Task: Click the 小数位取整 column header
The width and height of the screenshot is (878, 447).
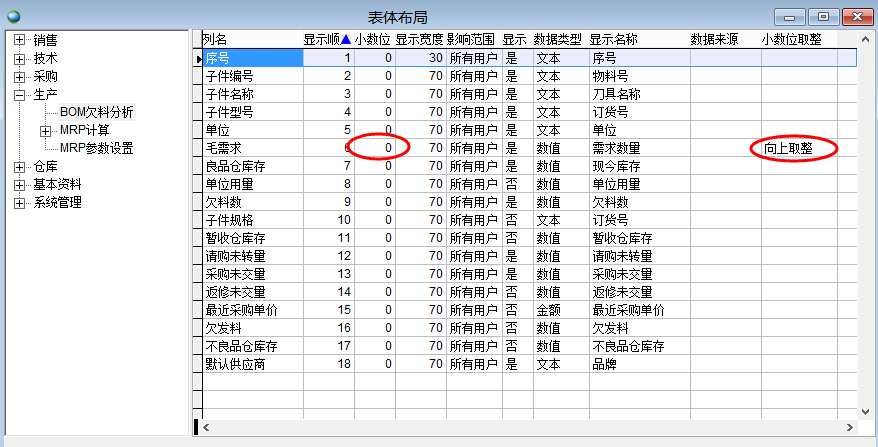Action: pos(791,39)
